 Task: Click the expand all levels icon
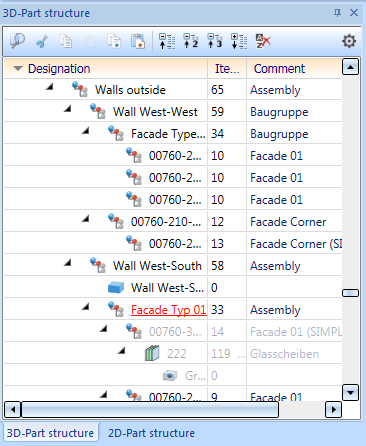(239, 41)
